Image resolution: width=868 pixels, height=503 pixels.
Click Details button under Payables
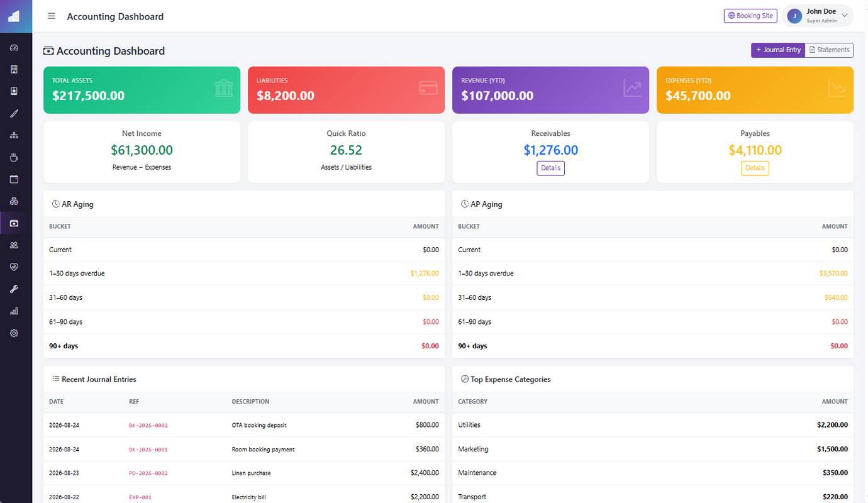point(755,168)
